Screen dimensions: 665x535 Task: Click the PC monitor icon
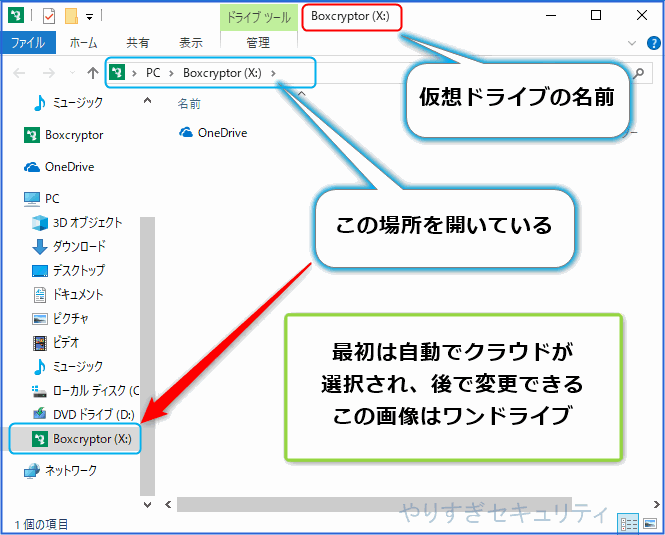(x=32, y=199)
